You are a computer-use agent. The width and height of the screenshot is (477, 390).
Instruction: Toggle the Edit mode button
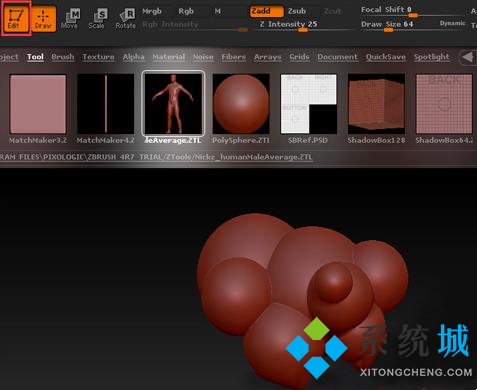coord(16,18)
